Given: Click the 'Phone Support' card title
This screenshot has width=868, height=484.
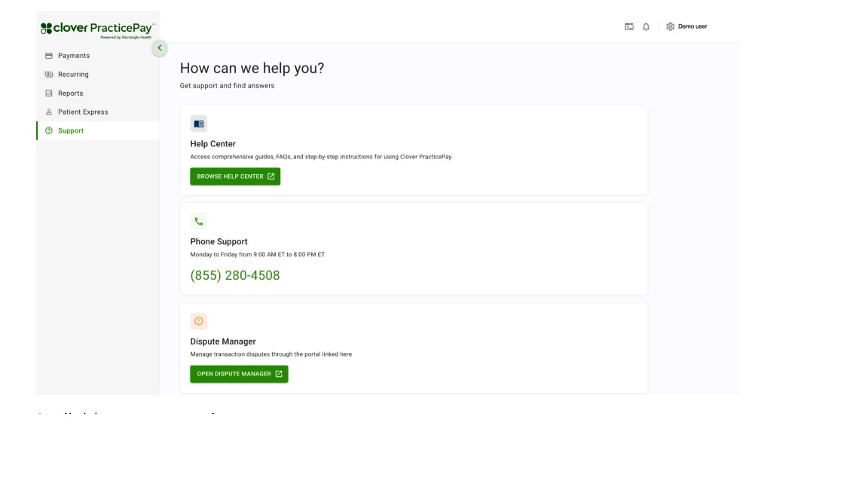Looking at the screenshot, I should pyautogui.click(x=219, y=241).
